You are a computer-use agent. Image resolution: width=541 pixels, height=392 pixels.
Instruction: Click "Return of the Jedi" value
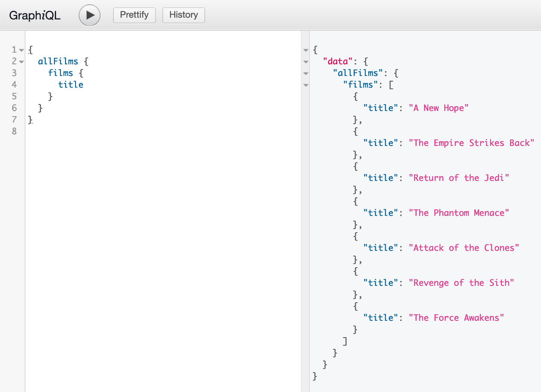(x=459, y=178)
